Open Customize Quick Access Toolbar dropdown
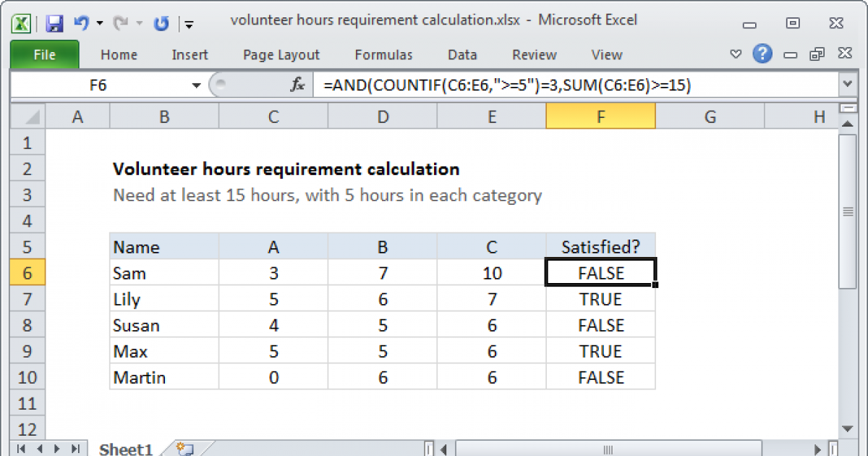The width and height of the screenshot is (868, 456). click(x=190, y=24)
